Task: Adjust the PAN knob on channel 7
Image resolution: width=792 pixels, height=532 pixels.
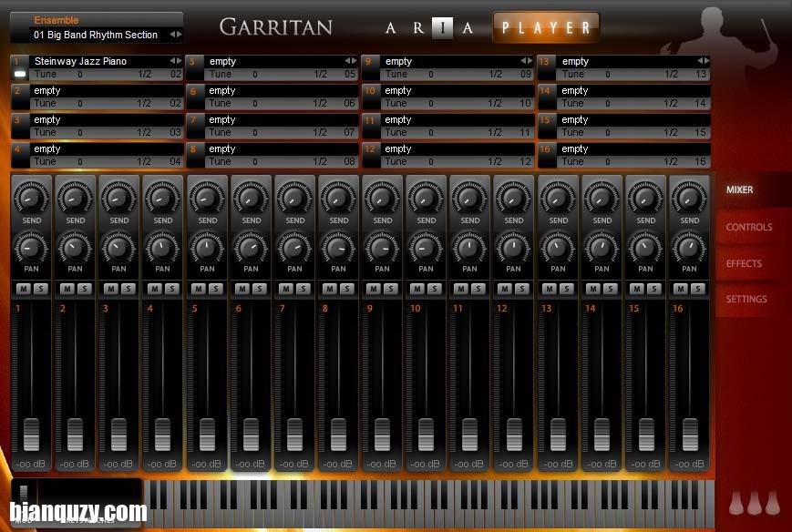Action: pyautogui.click(x=295, y=247)
